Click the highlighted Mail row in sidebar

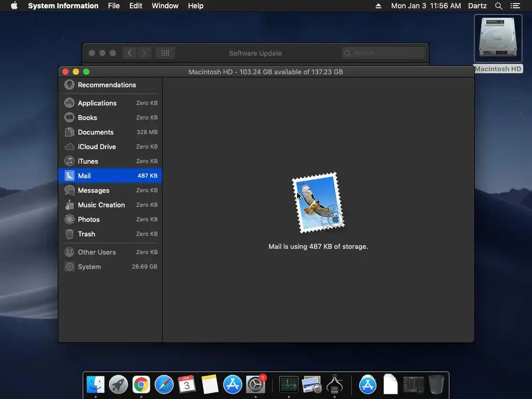point(110,176)
